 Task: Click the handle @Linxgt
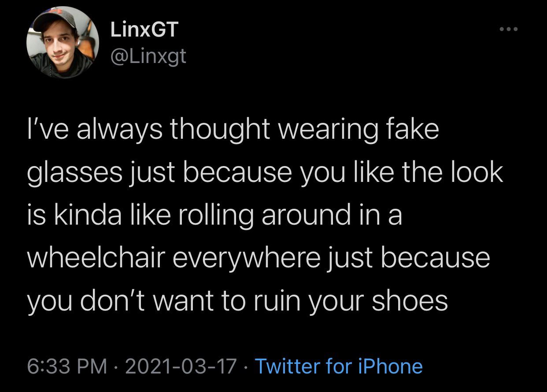(x=148, y=55)
